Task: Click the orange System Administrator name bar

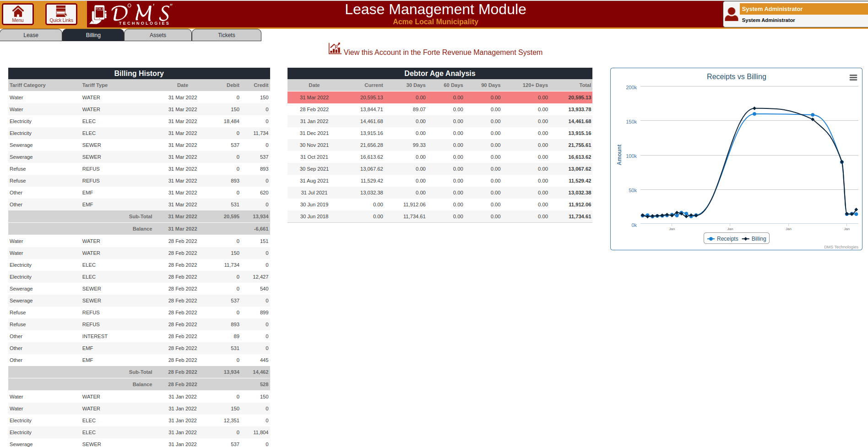Action: [x=804, y=9]
